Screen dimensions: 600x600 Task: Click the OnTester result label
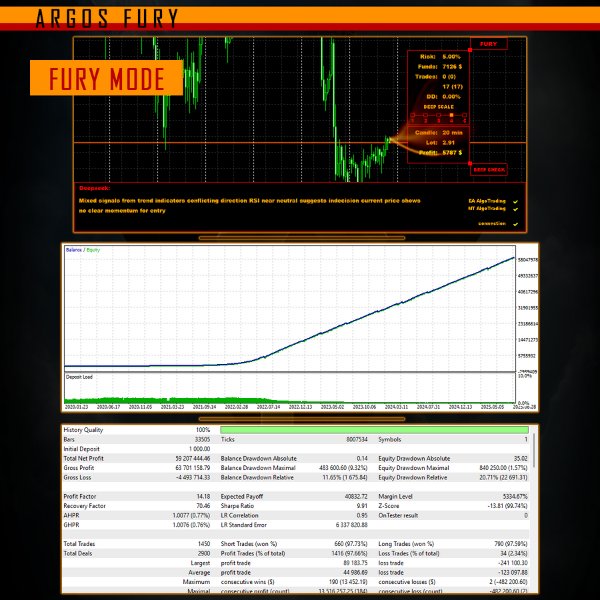click(398, 515)
